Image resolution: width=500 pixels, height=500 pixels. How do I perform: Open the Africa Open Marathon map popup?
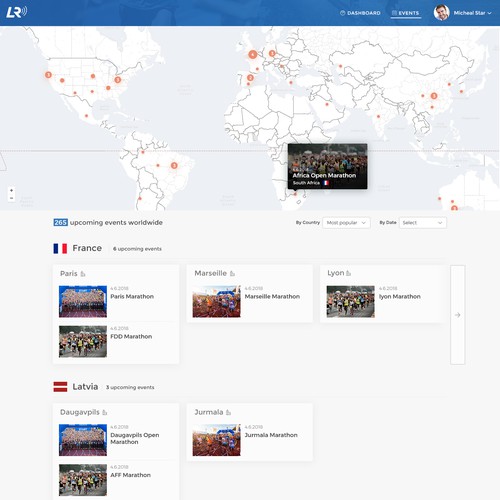point(327,166)
